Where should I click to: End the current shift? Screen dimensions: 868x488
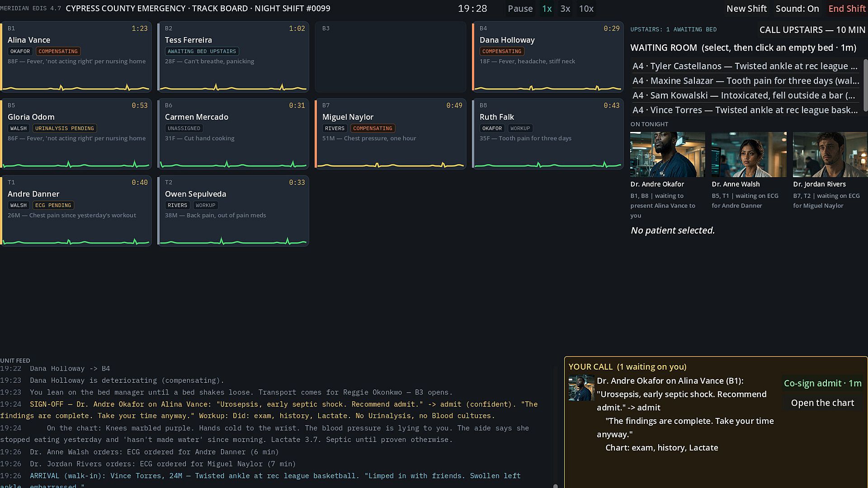(x=847, y=9)
